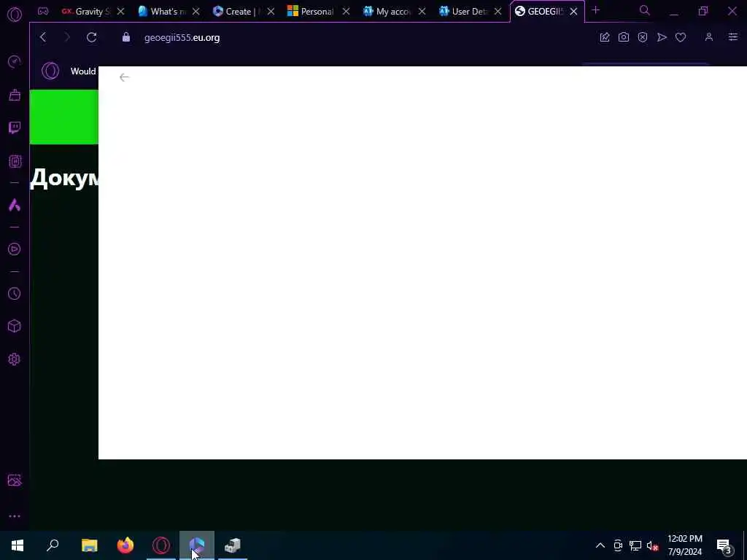The image size is (747, 560).
Task: View site security lock icon
Action: coord(125,37)
